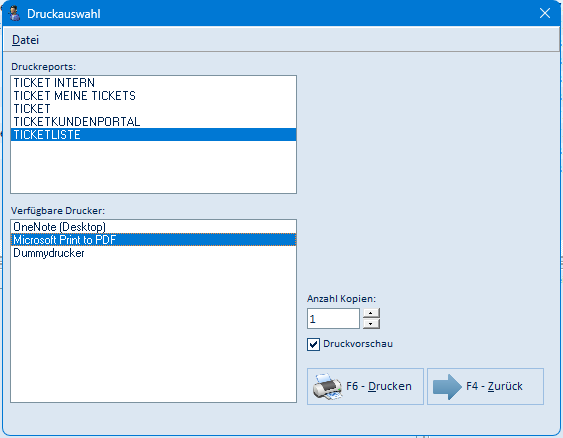Select the highlighted TICKETLISTE report
The image size is (563, 438).
pos(153,134)
